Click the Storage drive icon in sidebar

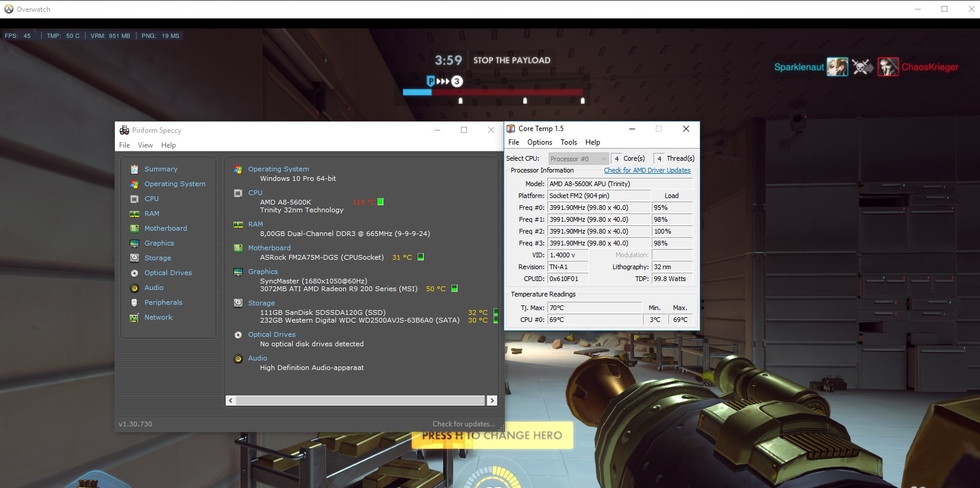pos(134,258)
